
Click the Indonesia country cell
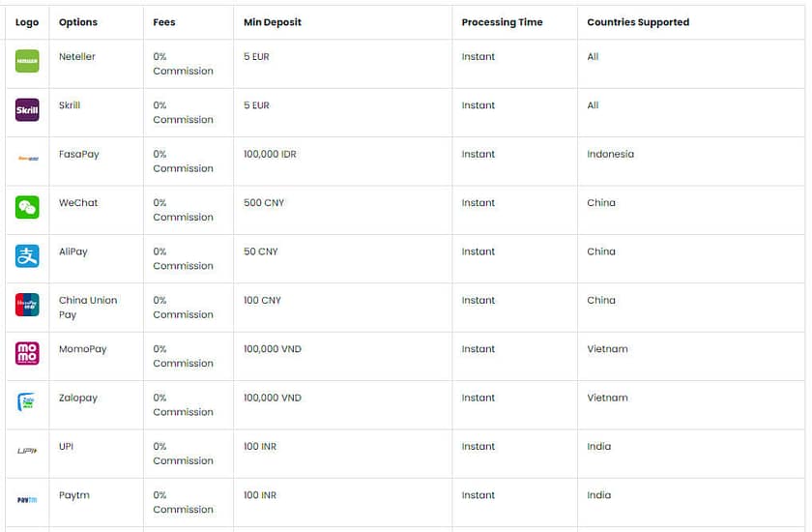610,155
